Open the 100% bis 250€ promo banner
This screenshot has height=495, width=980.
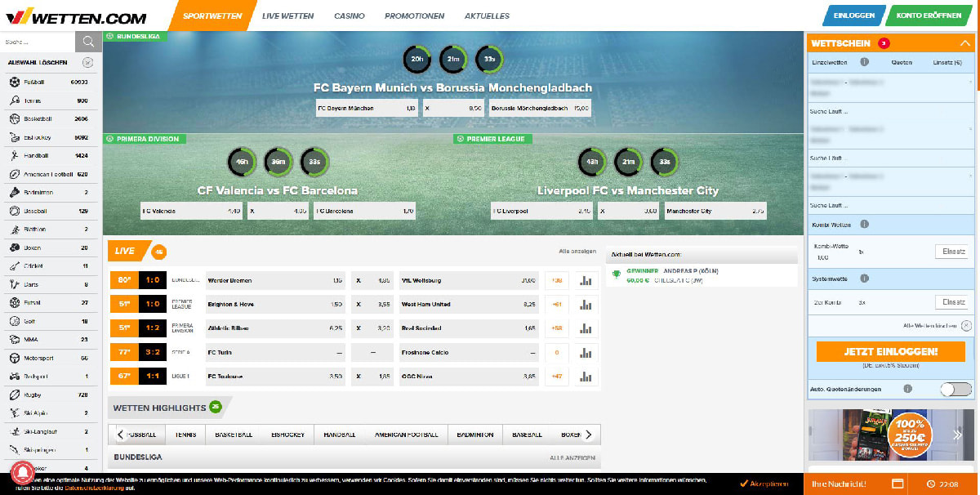pyautogui.click(x=890, y=436)
